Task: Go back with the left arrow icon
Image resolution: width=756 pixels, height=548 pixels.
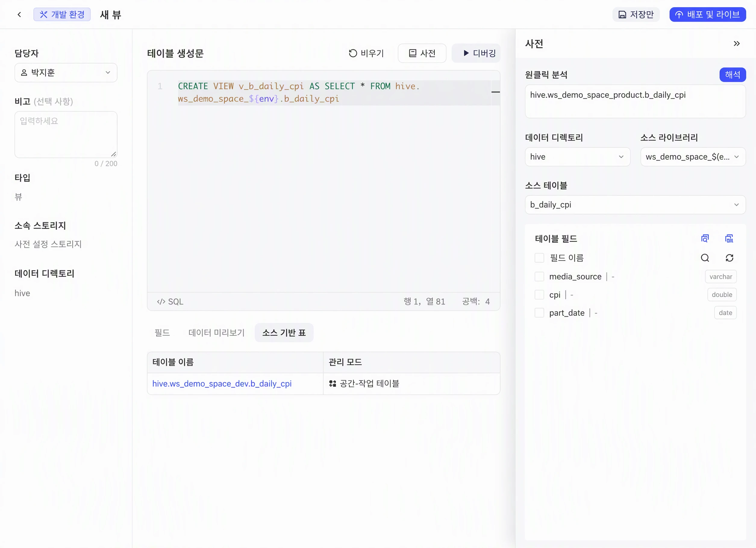Action: (x=19, y=14)
